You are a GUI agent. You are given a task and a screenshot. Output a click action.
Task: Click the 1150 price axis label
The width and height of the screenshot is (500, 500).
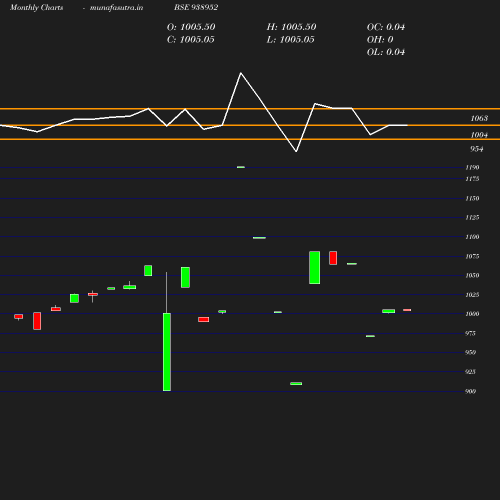coord(472,198)
